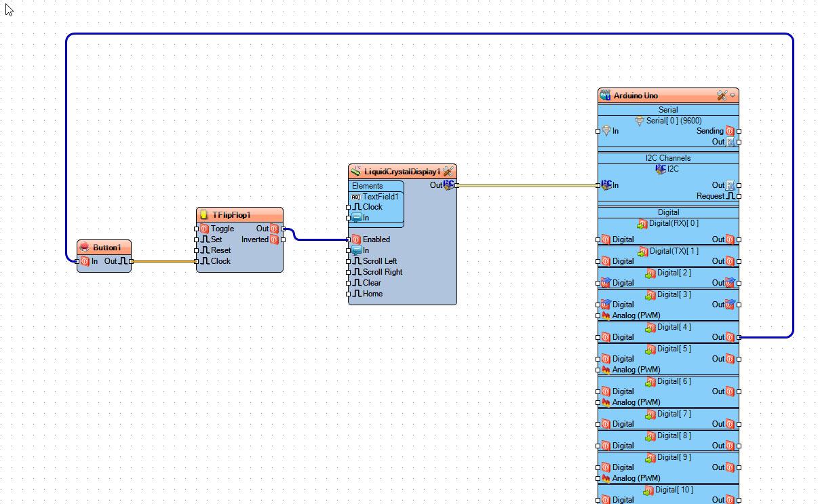Select the 'Button1' title text

pyautogui.click(x=107, y=248)
